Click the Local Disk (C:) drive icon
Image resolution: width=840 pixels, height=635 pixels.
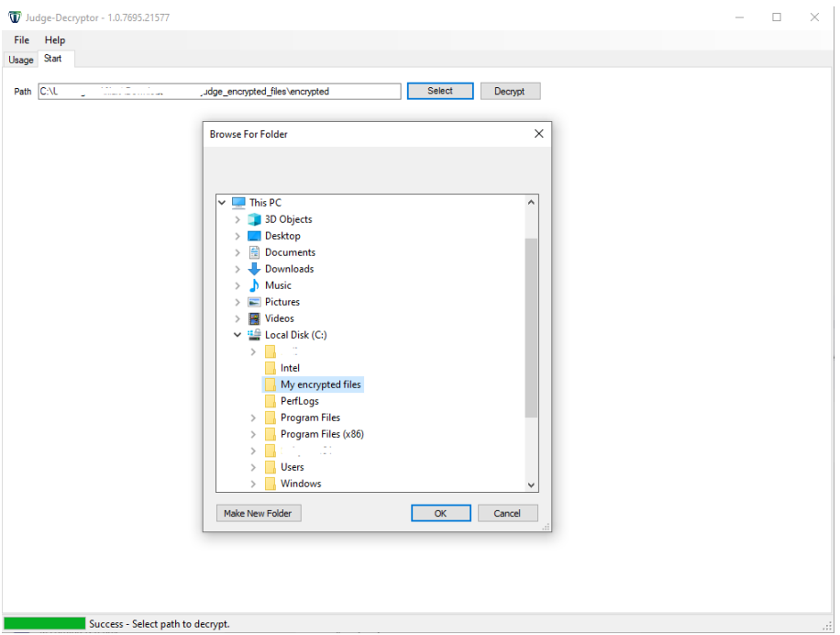point(254,335)
